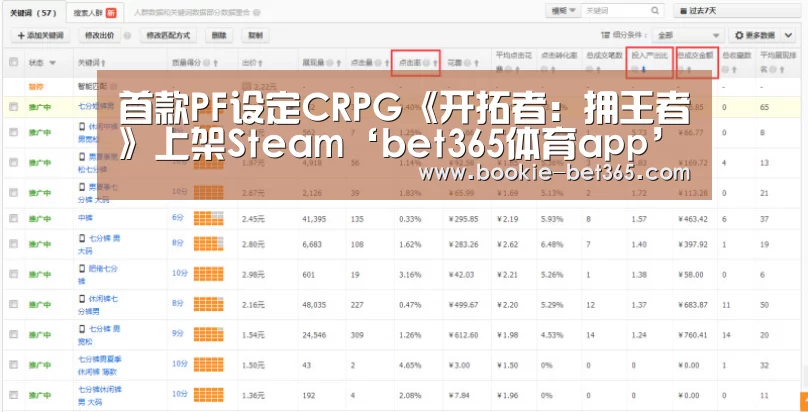Screen dimensions: 808x412
Task: Click the 细分条件 segmentation icon
Action: 605,36
